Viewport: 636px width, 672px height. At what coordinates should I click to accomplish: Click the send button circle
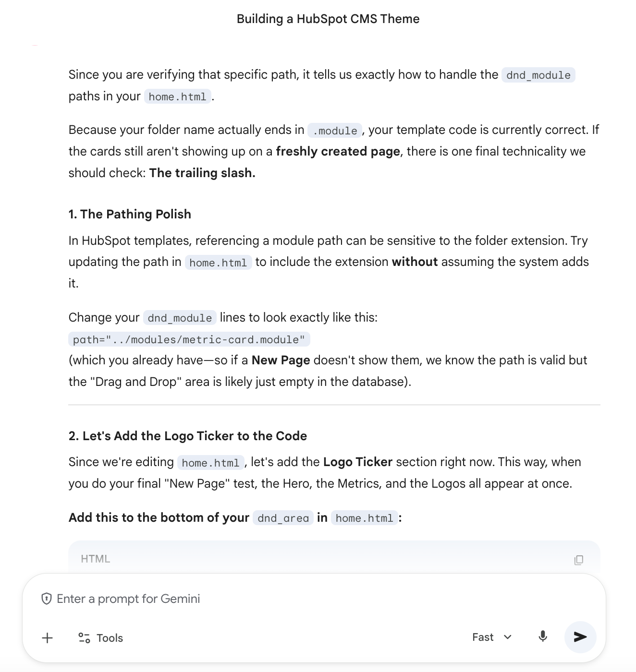pos(580,637)
